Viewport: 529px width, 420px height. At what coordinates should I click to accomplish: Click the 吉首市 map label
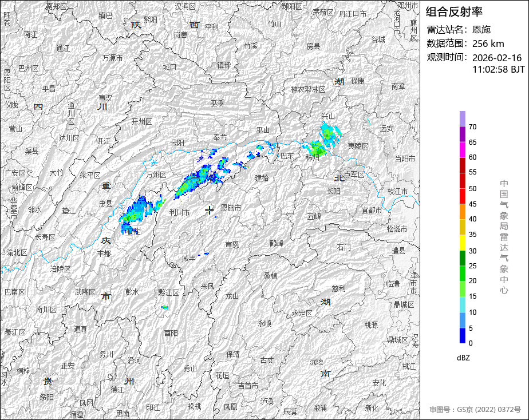pos(248,386)
